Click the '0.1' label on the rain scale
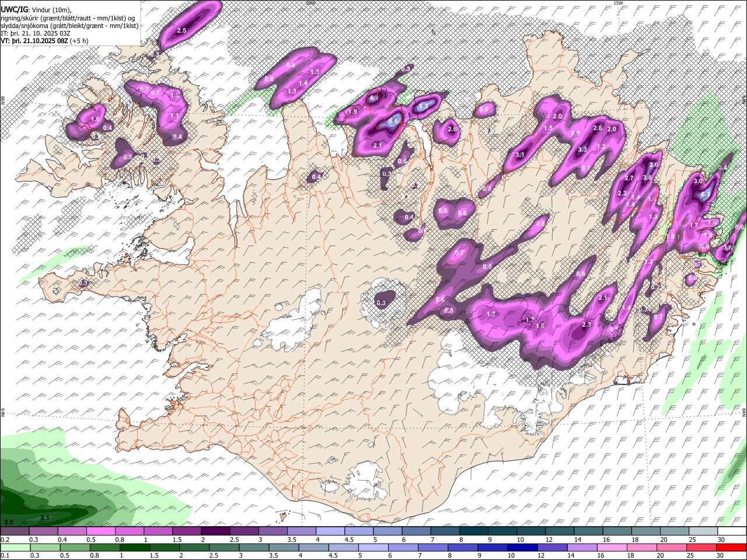Image resolution: width=747 pixels, height=560 pixels. pyautogui.click(x=5, y=556)
